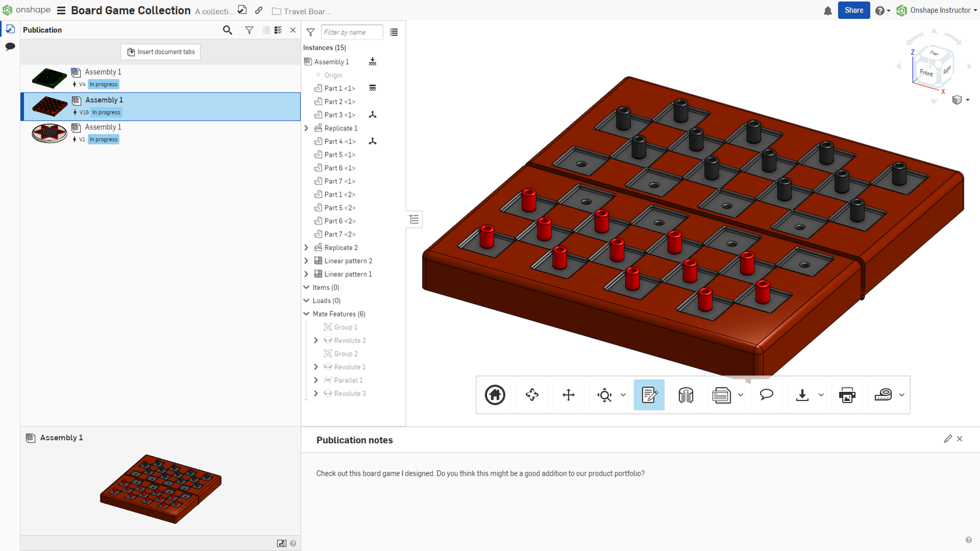Click the Print icon in viewer toolbar
The image size is (980, 551).
click(847, 395)
